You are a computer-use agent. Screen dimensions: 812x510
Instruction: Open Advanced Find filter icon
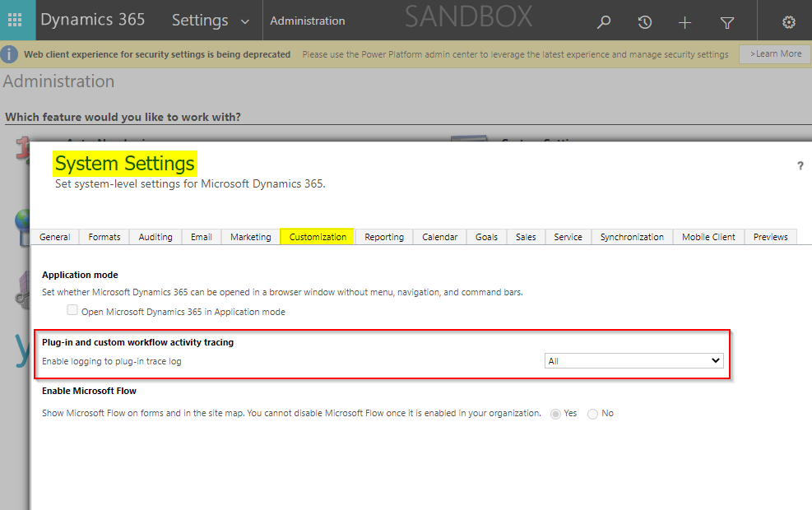[726, 22]
